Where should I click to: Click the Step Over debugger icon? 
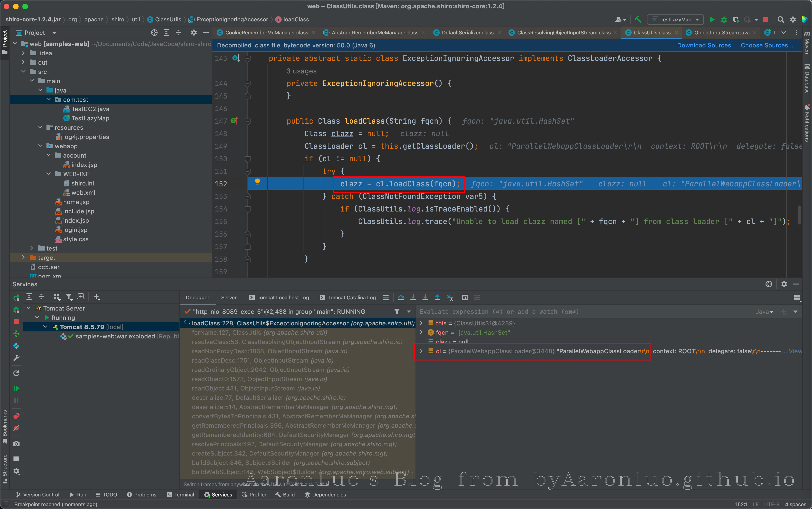coord(401,297)
